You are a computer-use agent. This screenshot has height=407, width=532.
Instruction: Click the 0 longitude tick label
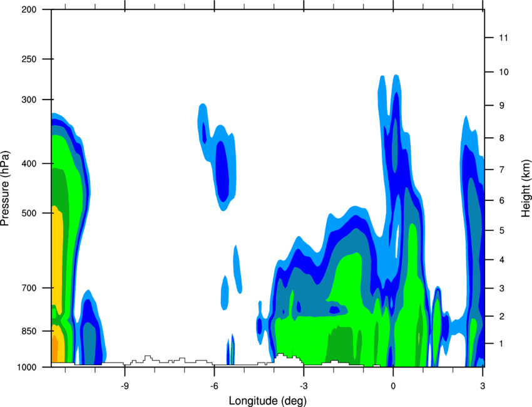(393, 386)
